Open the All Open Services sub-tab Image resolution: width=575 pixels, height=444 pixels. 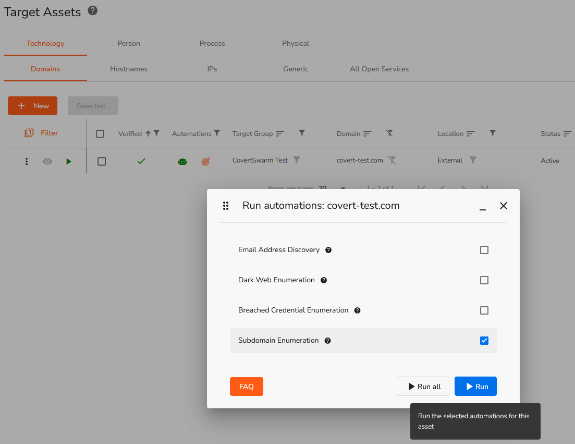pos(379,69)
